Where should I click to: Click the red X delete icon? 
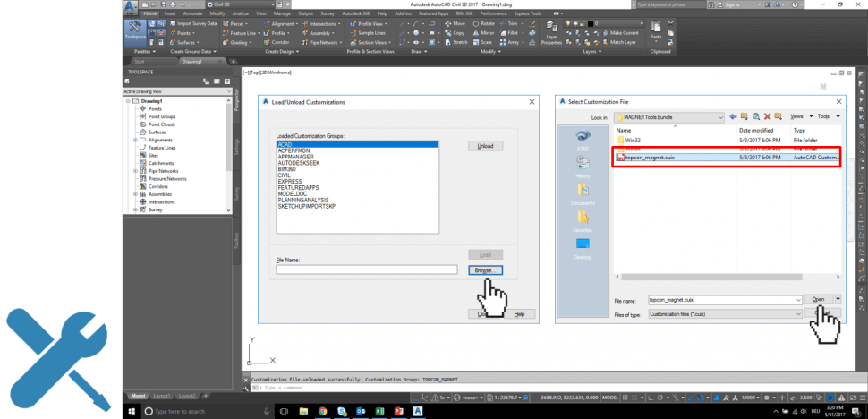pos(769,116)
